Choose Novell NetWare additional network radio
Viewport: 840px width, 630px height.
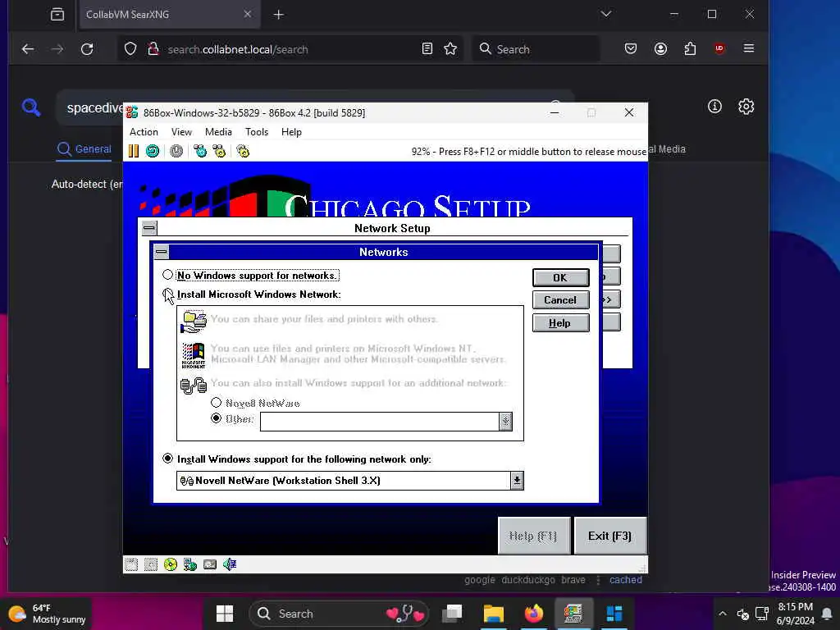[217, 402]
